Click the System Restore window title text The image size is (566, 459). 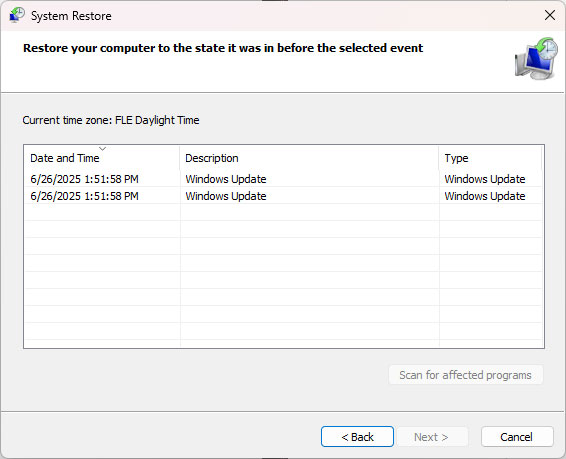coord(71,16)
